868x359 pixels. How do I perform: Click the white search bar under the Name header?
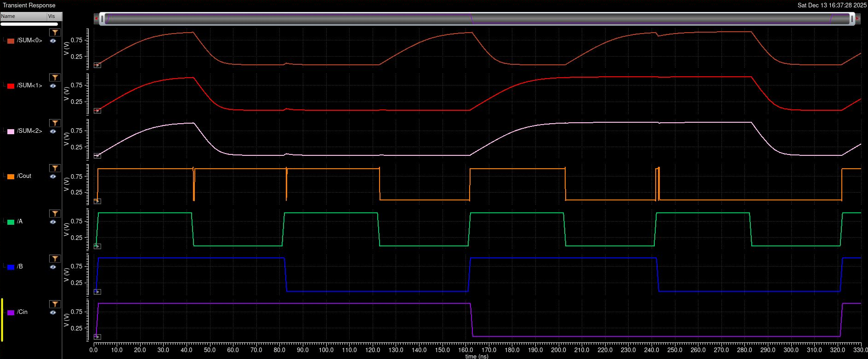click(29, 24)
